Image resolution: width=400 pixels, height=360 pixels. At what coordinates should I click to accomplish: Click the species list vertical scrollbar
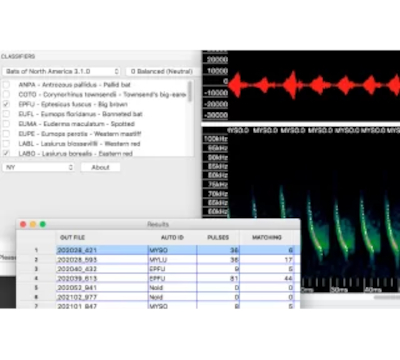190,91
